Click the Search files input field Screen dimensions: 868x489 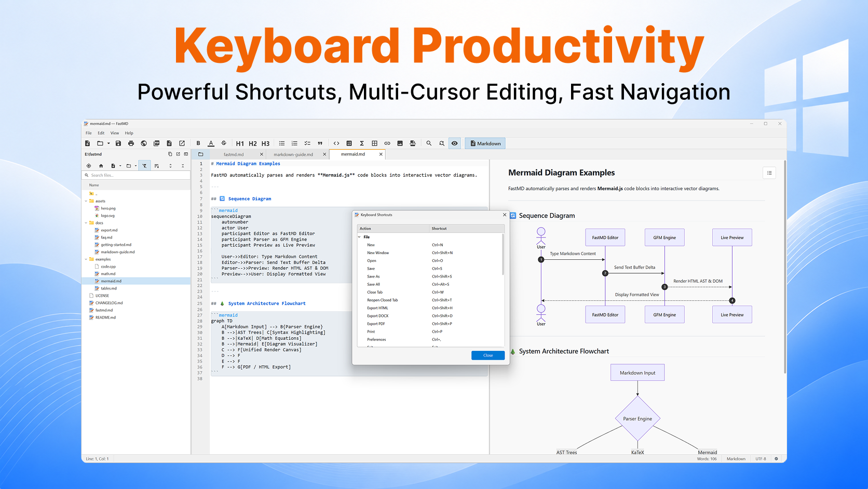(137, 175)
